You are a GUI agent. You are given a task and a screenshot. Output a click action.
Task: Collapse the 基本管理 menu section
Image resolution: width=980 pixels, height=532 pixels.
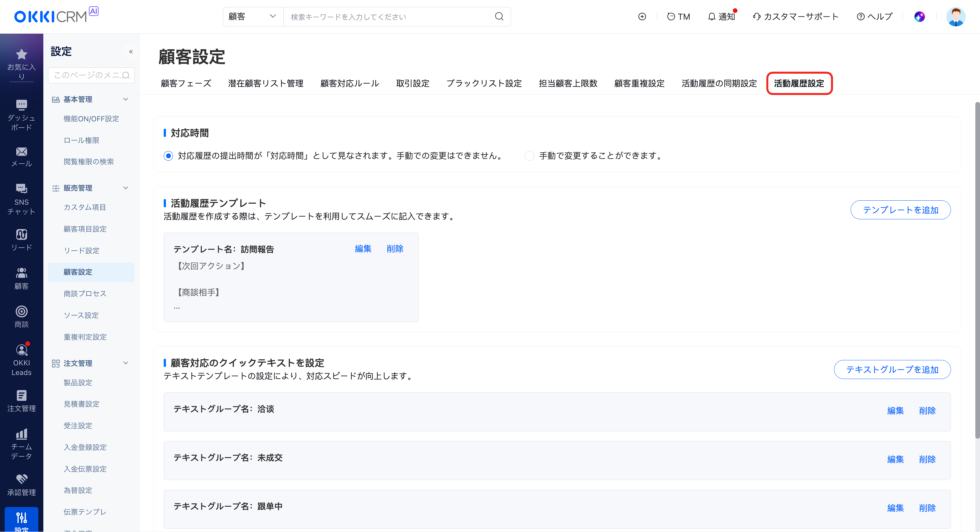pos(126,99)
